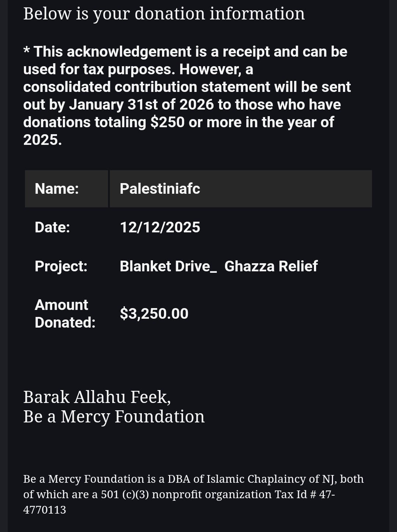Screen dimensions: 397x532
Task: Click the "Amount Donated:" label
Action: point(65,314)
